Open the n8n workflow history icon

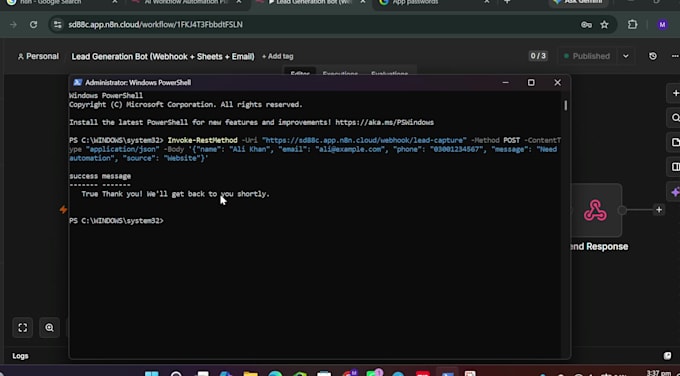click(653, 56)
